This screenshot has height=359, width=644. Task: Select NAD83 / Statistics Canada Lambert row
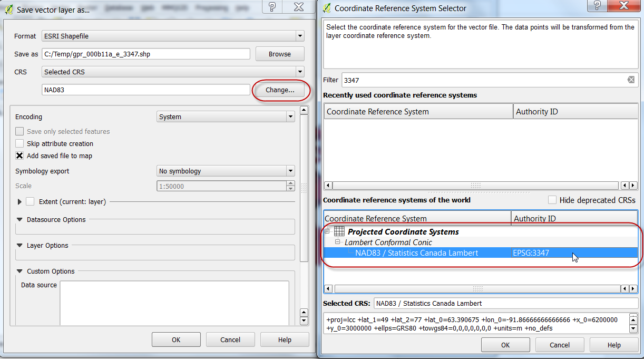(416, 253)
